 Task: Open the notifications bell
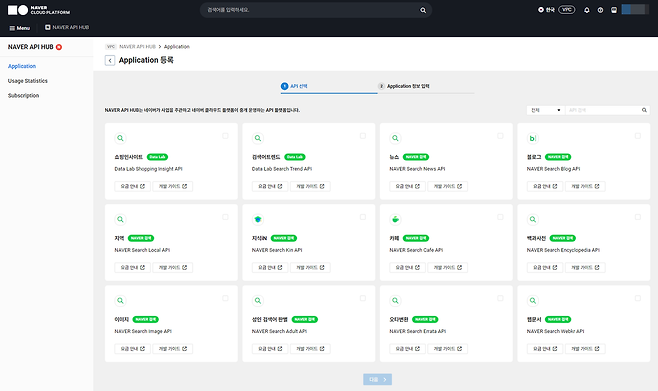(587, 10)
